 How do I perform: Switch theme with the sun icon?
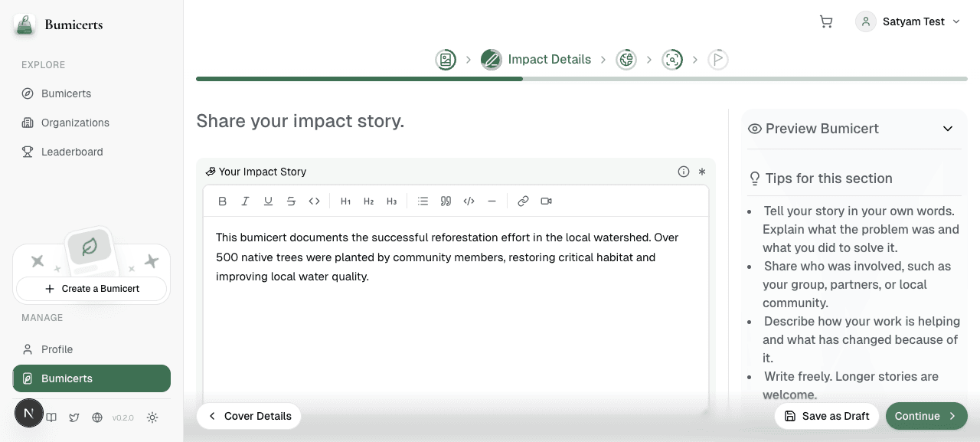152,417
